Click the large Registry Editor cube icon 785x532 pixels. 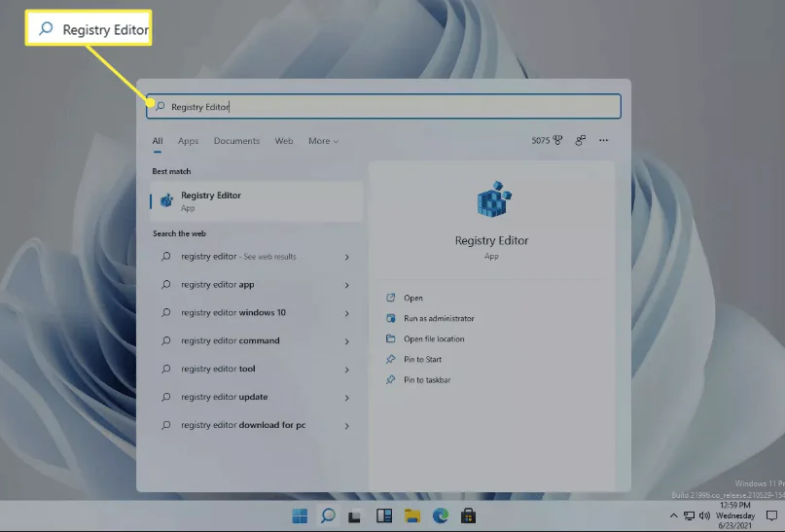pos(493,199)
